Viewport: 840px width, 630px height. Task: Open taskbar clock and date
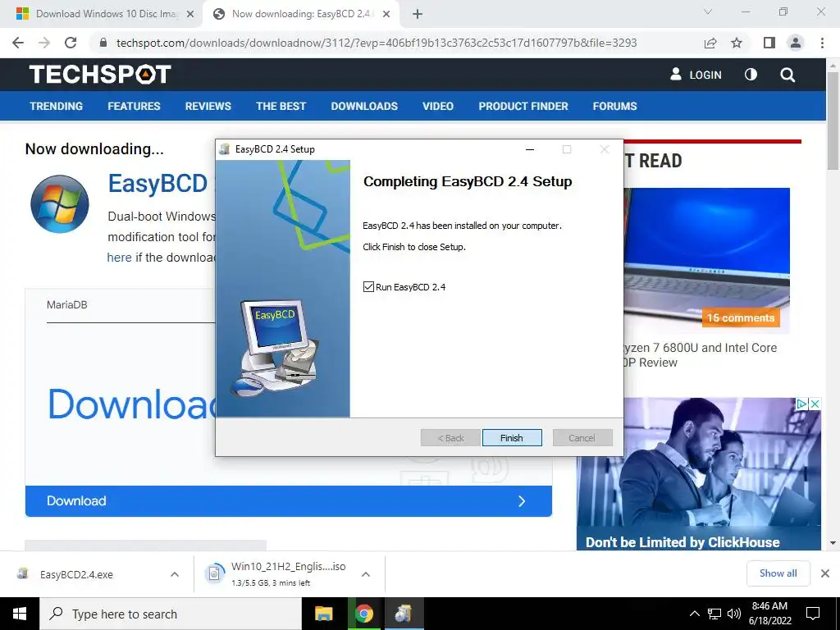[770, 614]
